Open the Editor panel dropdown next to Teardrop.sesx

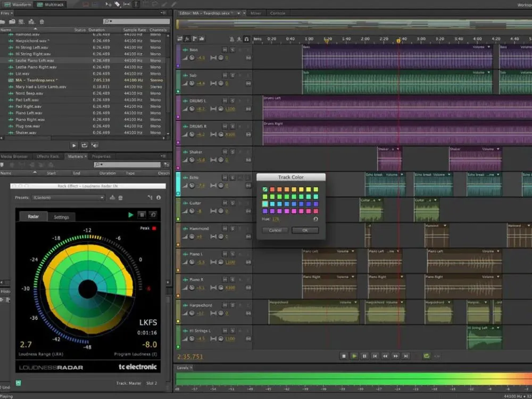point(238,13)
